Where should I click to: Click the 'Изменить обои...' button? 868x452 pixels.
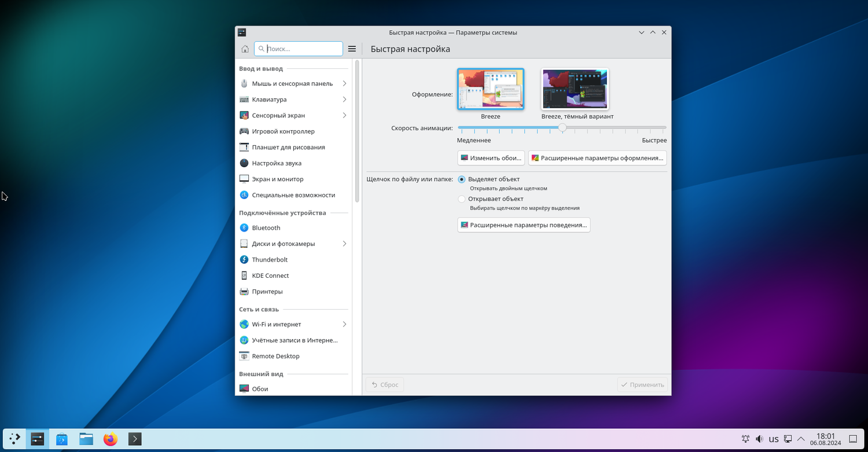pos(491,158)
